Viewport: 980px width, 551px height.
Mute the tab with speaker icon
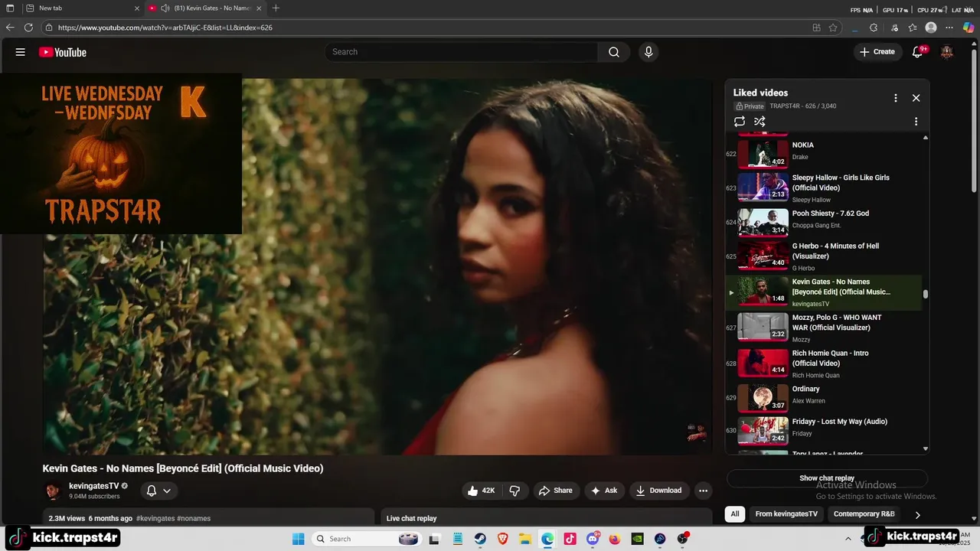click(x=165, y=8)
